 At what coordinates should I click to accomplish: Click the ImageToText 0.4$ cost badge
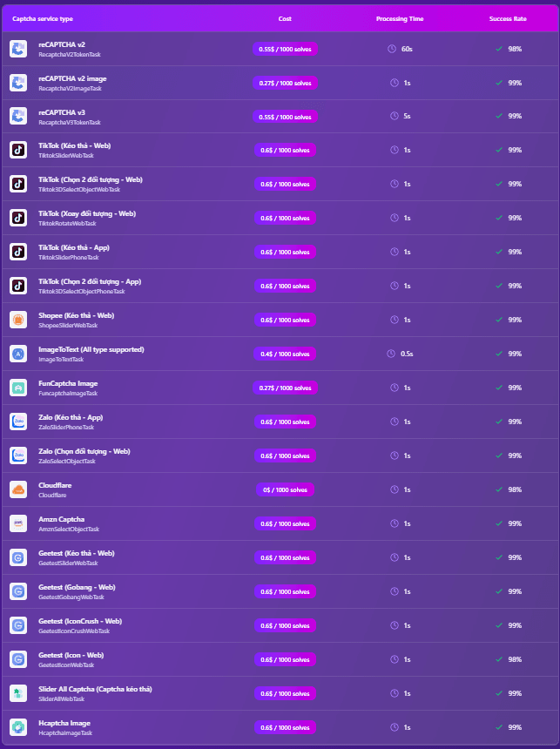click(x=285, y=354)
